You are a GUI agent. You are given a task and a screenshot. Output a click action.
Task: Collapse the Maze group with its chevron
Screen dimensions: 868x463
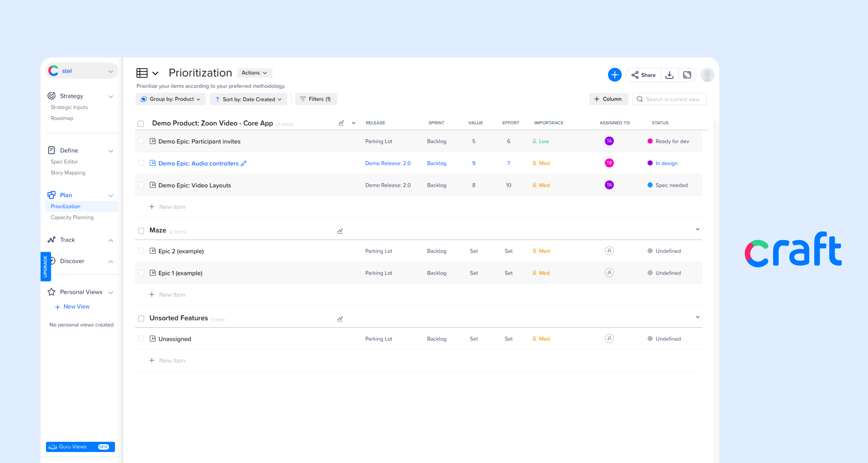click(x=698, y=229)
